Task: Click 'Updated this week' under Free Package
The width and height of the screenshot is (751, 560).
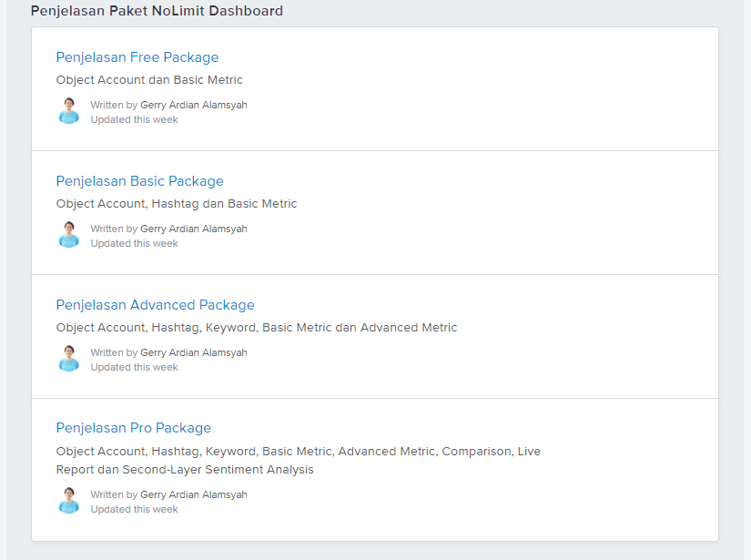Action: pos(134,120)
